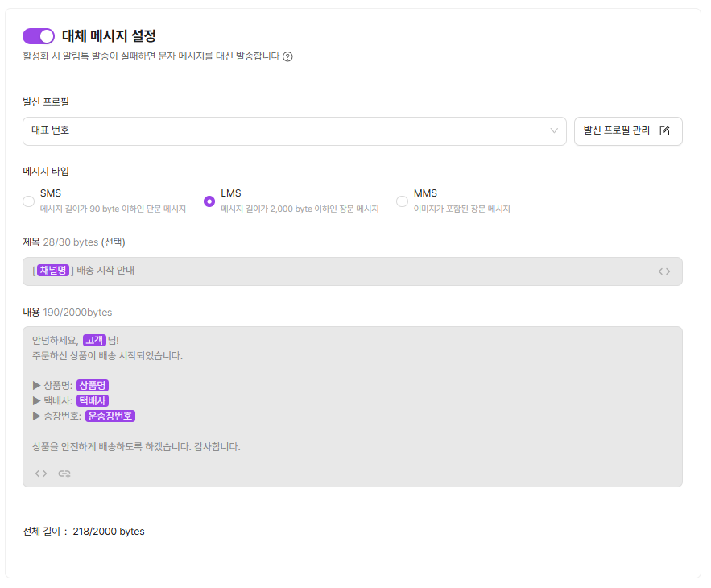Select the 채널명 variable tag

[x=53, y=271]
